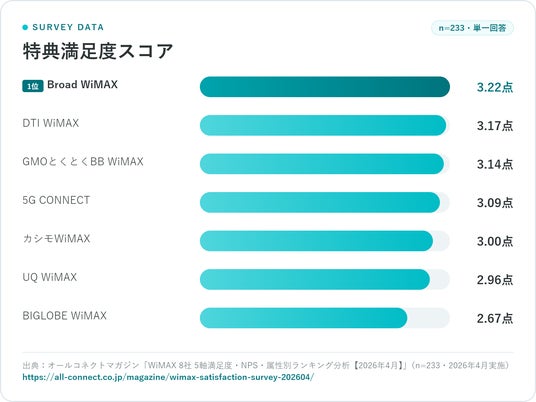Click the teal dot beside SURVEY DATA

25,27
